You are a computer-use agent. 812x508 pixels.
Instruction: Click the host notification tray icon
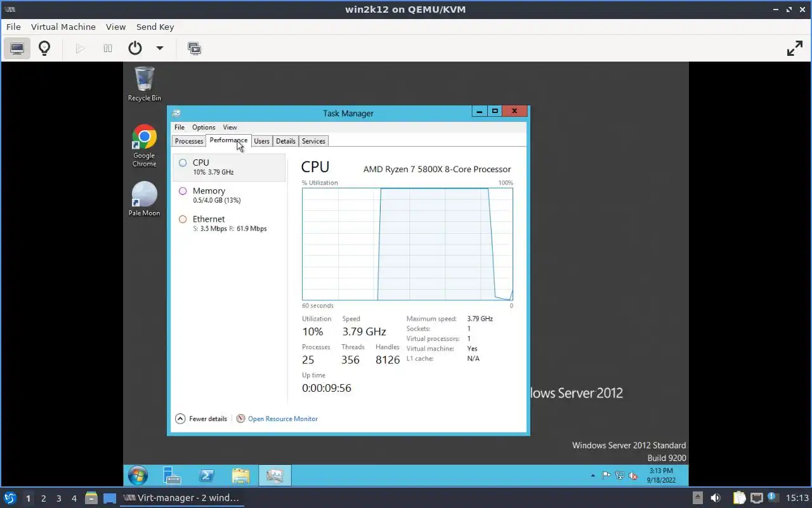(x=773, y=497)
